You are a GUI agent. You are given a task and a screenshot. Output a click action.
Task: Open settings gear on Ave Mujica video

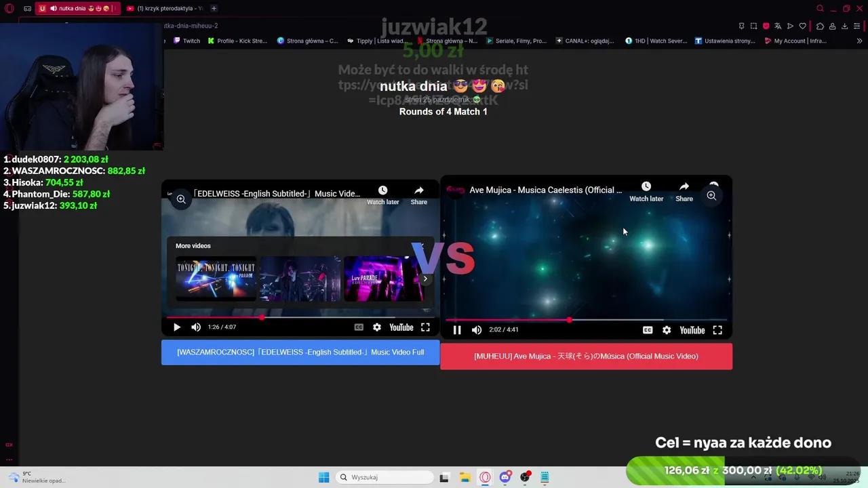667,330
